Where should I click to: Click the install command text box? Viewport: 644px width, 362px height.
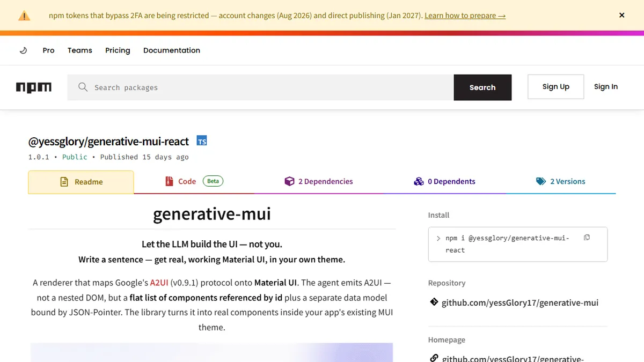click(517, 244)
